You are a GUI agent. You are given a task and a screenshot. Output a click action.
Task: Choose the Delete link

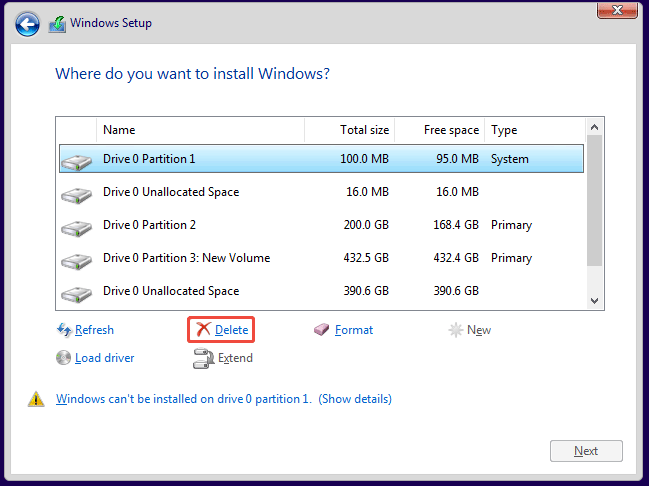click(x=231, y=330)
